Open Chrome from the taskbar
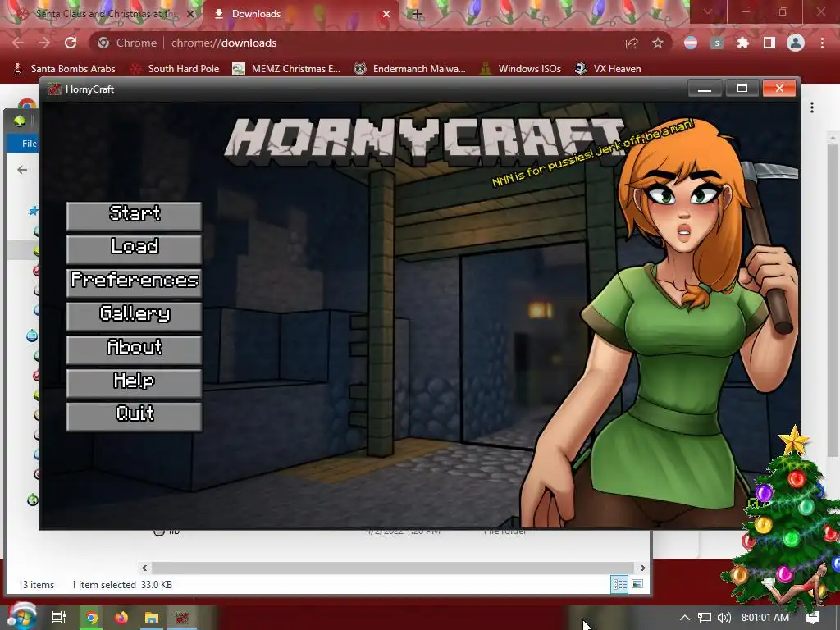Screen dimensions: 840x630 click(x=92, y=618)
